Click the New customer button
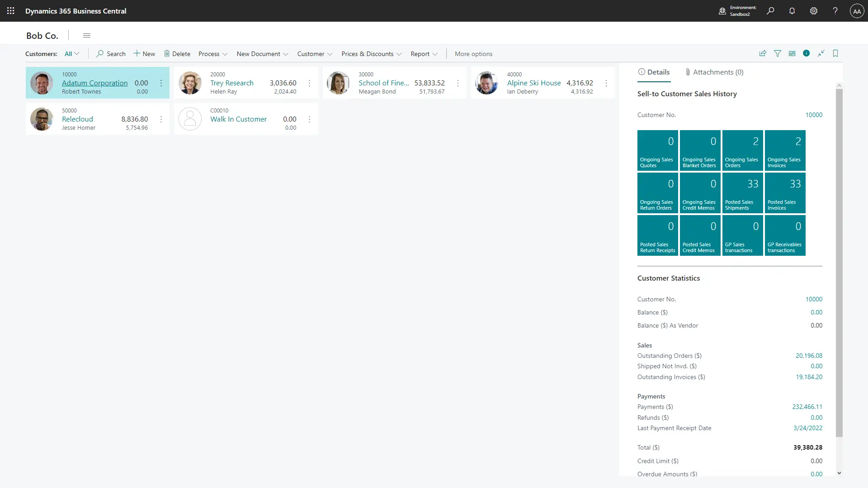This screenshot has height=488, width=868. click(144, 54)
